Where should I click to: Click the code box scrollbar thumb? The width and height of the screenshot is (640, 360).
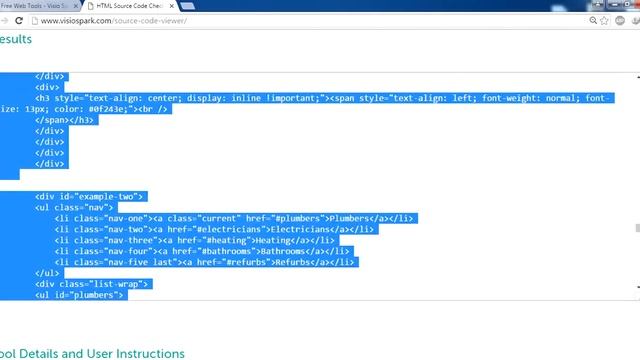click(638, 228)
